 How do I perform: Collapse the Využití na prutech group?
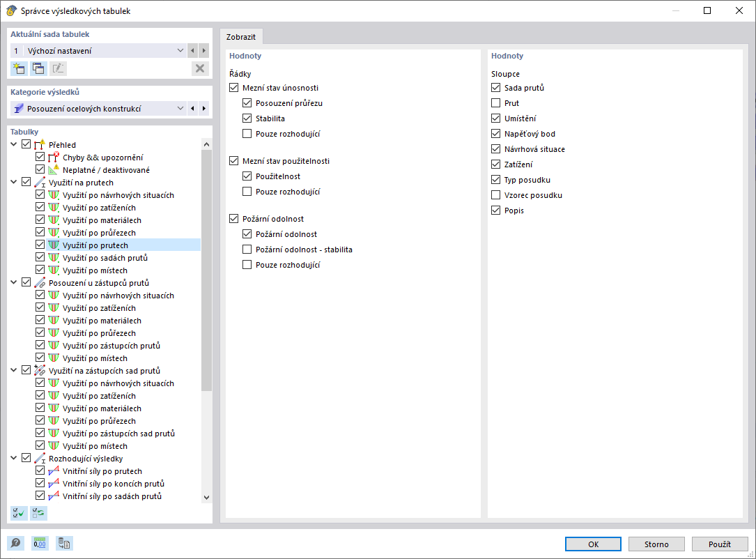coord(14,182)
